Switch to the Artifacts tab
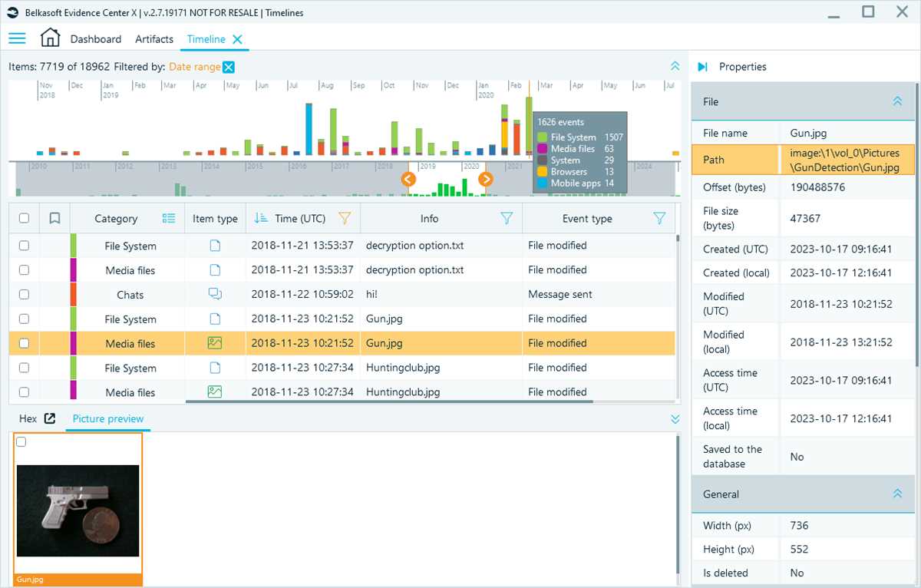The width and height of the screenshot is (921, 588). [154, 39]
